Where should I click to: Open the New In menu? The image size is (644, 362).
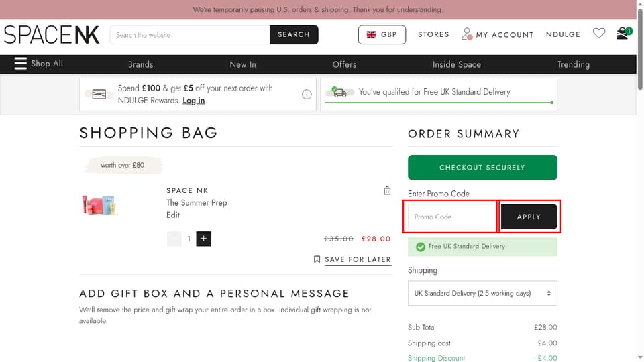coord(243,64)
